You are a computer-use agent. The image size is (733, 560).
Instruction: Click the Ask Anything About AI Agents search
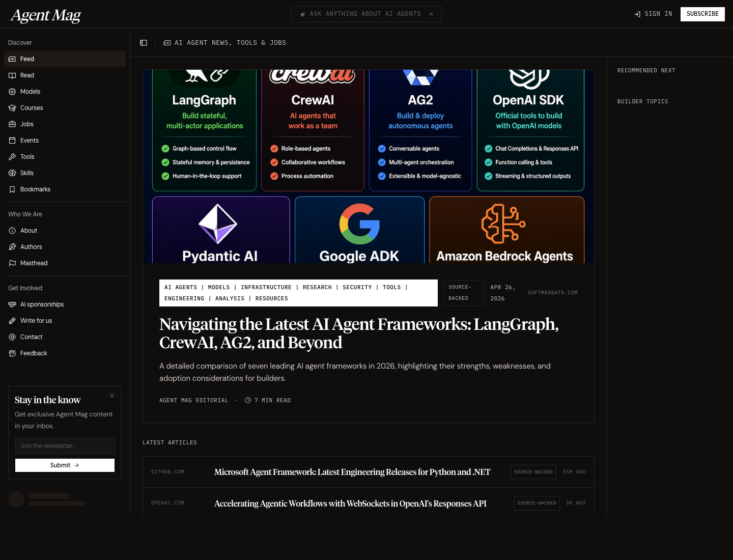pyautogui.click(x=366, y=14)
